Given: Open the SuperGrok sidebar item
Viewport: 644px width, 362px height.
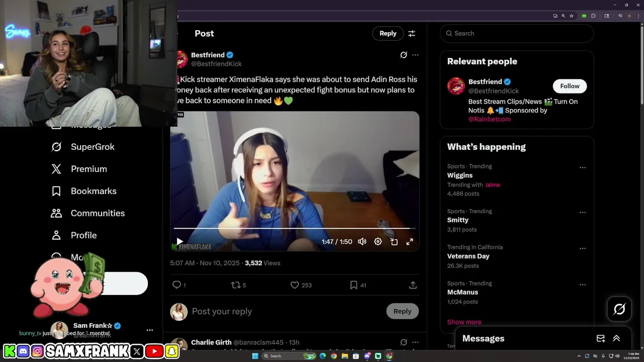Looking at the screenshot, I should coord(83,147).
